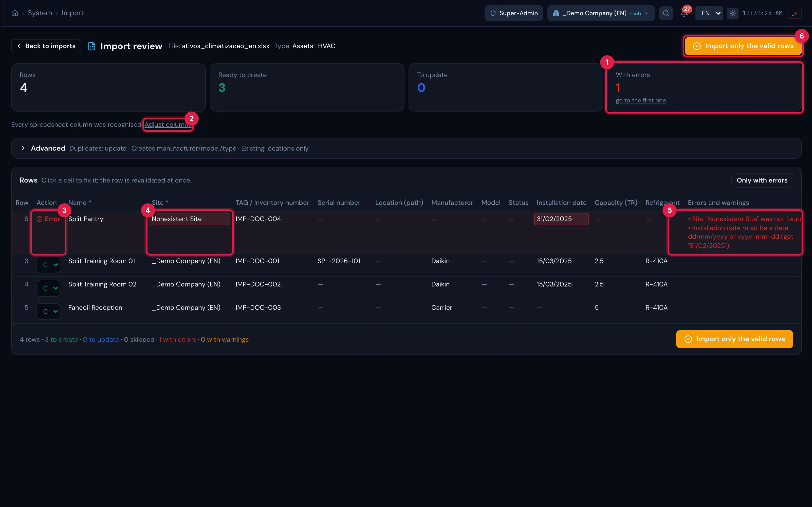Click the Fancoil Reception name cell
This screenshot has width=812, height=507.
coord(95,308)
